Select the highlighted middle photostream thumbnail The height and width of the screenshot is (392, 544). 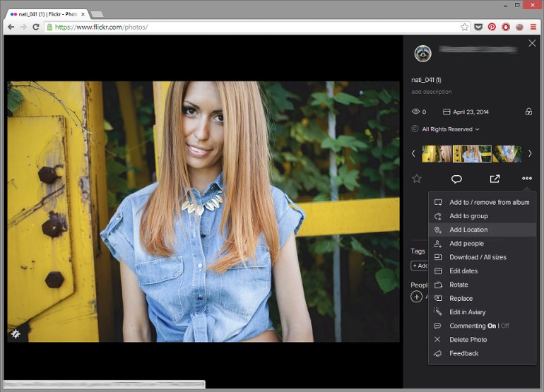(472, 154)
